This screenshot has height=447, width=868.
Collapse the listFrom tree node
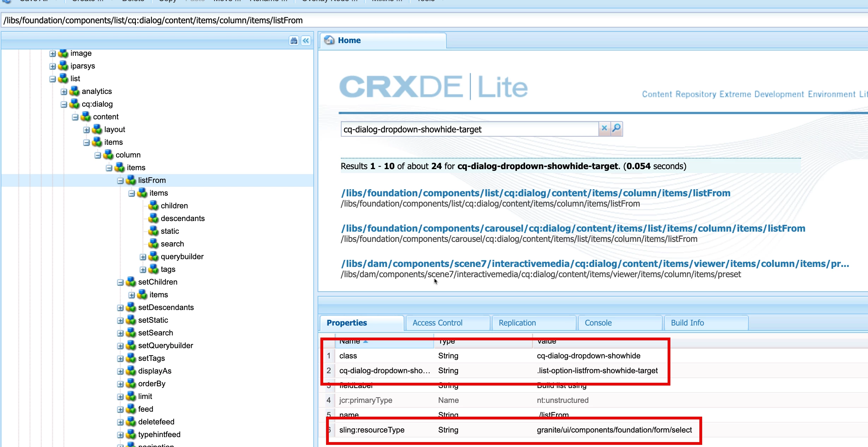[x=120, y=181]
